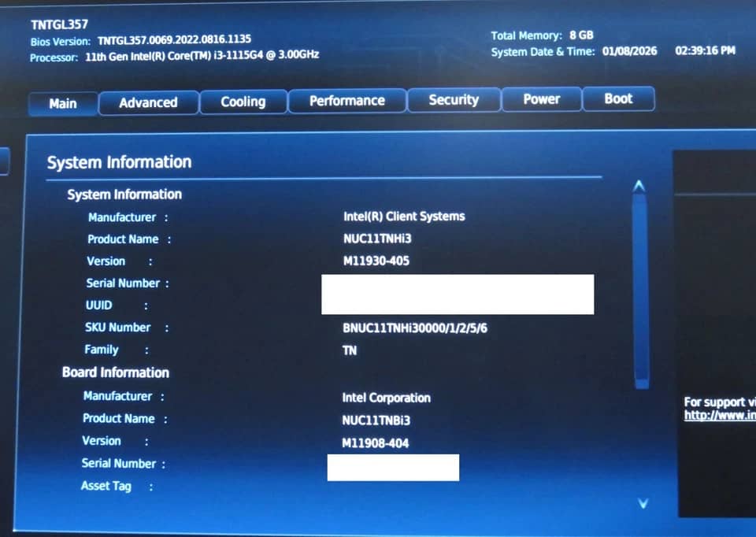Click the SKU Number label

tap(117, 328)
